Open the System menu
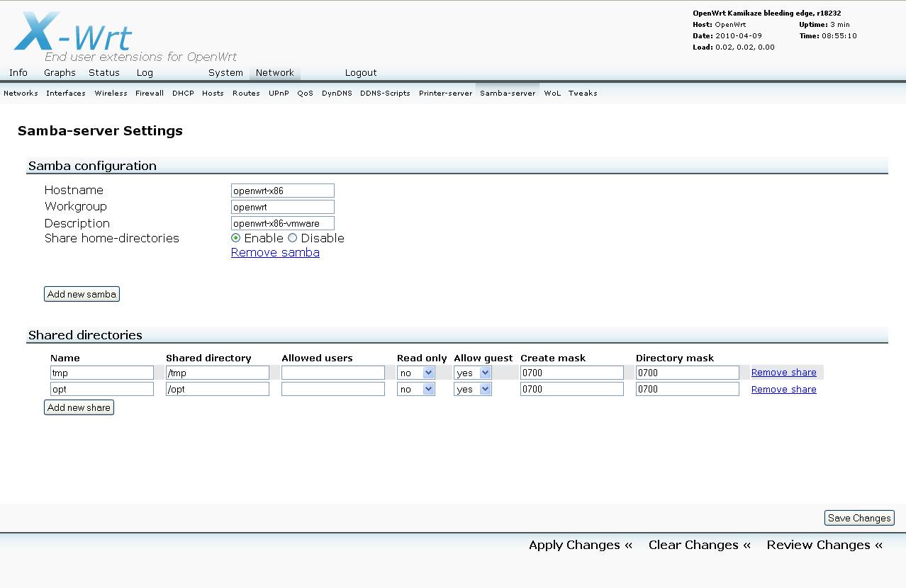This screenshot has width=906, height=588. (225, 72)
